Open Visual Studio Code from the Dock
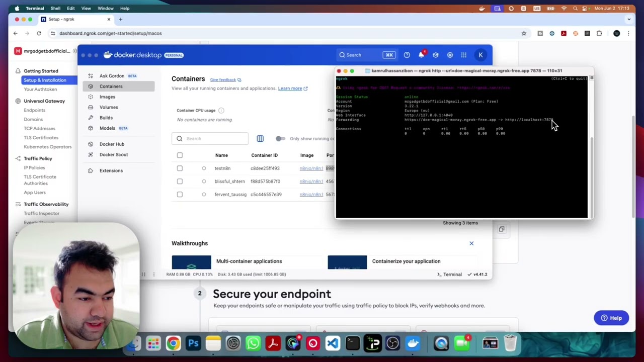Viewport: 644px width, 362px height. click(x=333, y=344)
